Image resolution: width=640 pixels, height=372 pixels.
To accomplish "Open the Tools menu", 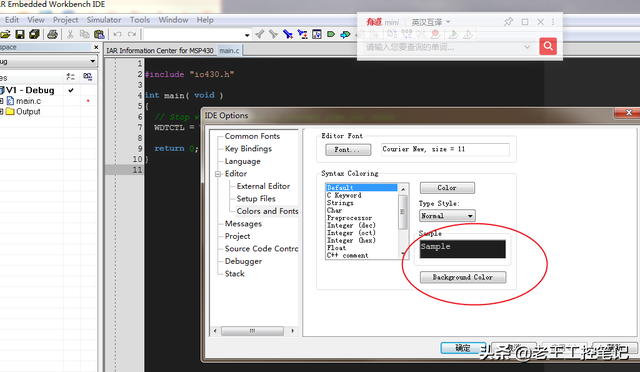I will (x=140, y=20).
